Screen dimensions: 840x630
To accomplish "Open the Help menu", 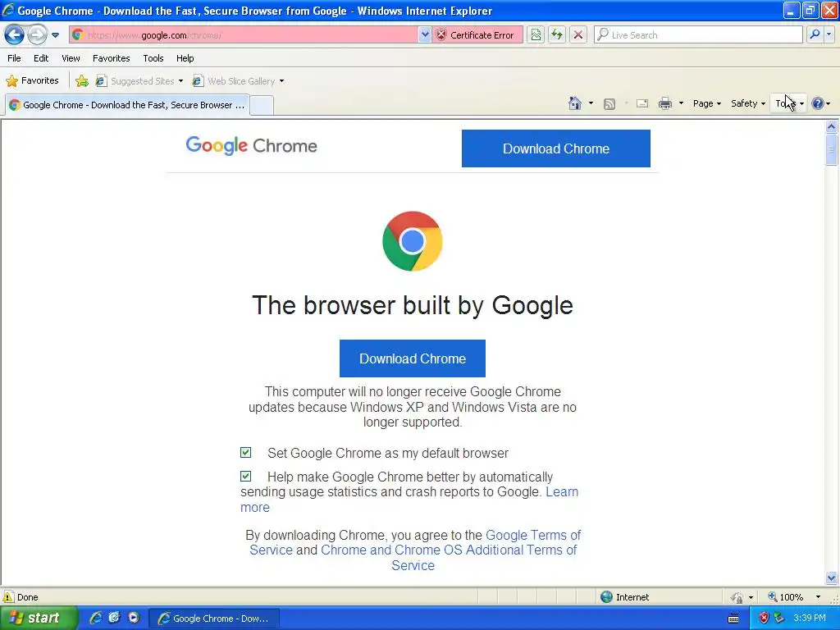I will click(x=185, y=58).
